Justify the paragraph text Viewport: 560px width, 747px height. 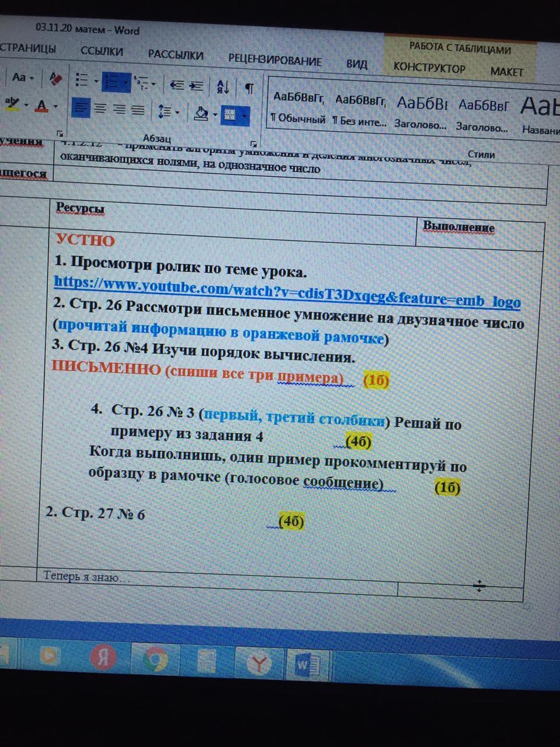138,110
